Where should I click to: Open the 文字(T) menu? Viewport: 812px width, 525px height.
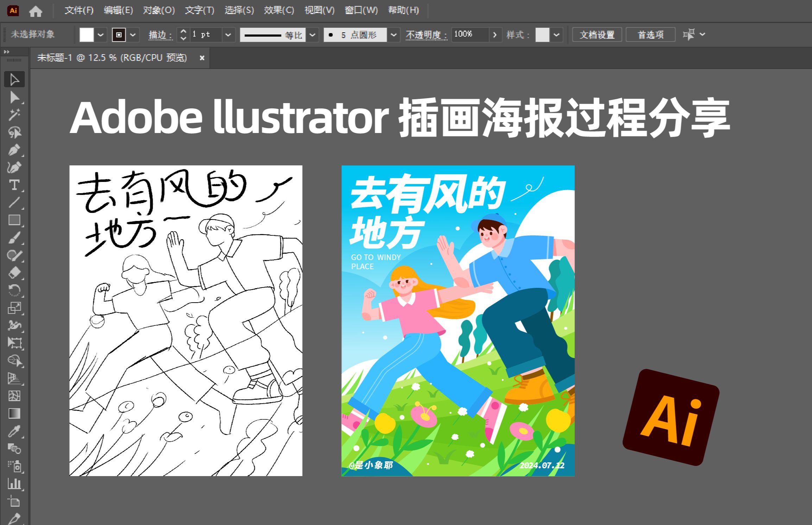(200, 11)
